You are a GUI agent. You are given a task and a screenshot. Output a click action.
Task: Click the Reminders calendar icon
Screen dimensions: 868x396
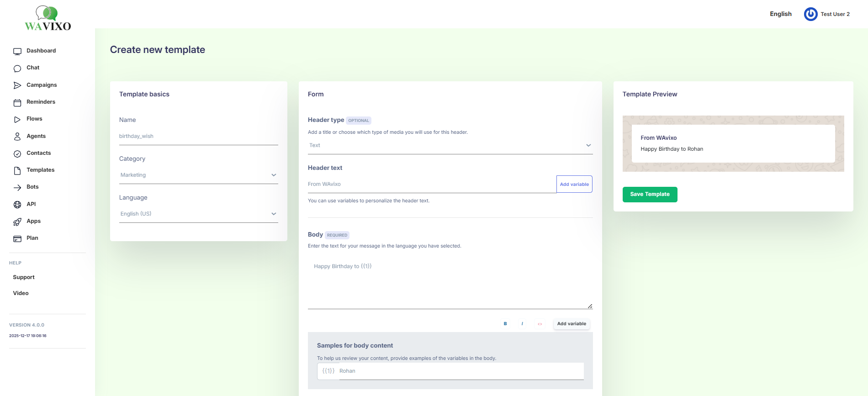[x=17, y=103]
